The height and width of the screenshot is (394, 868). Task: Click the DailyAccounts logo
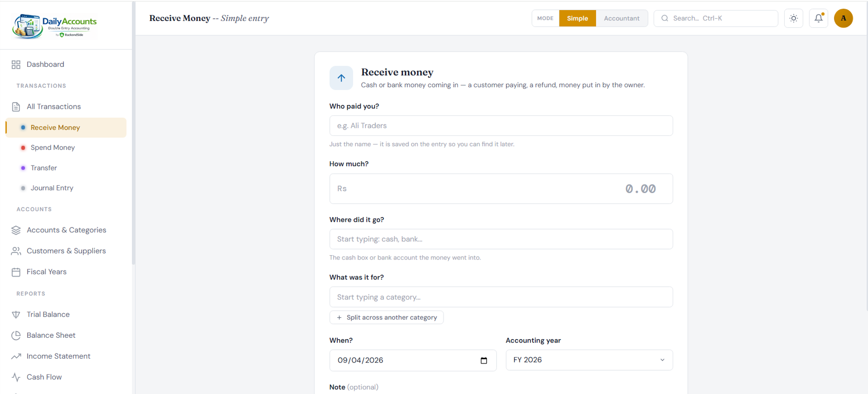coord(54,26)
